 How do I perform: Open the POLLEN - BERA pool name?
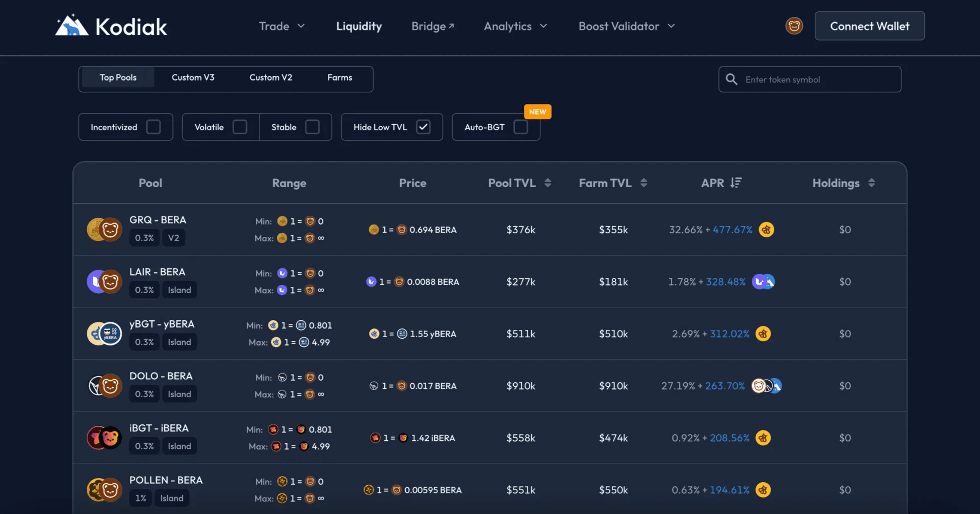click(166, 480)
